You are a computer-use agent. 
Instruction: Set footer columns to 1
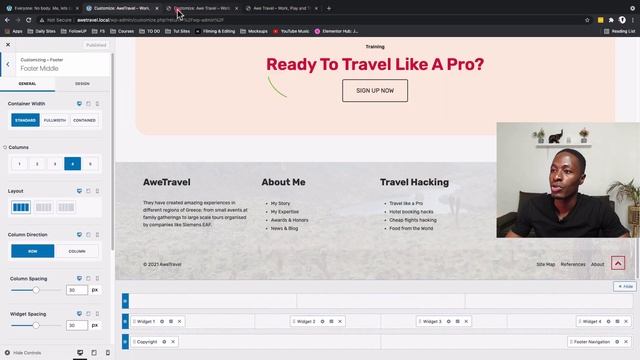(x=19, y=164)
